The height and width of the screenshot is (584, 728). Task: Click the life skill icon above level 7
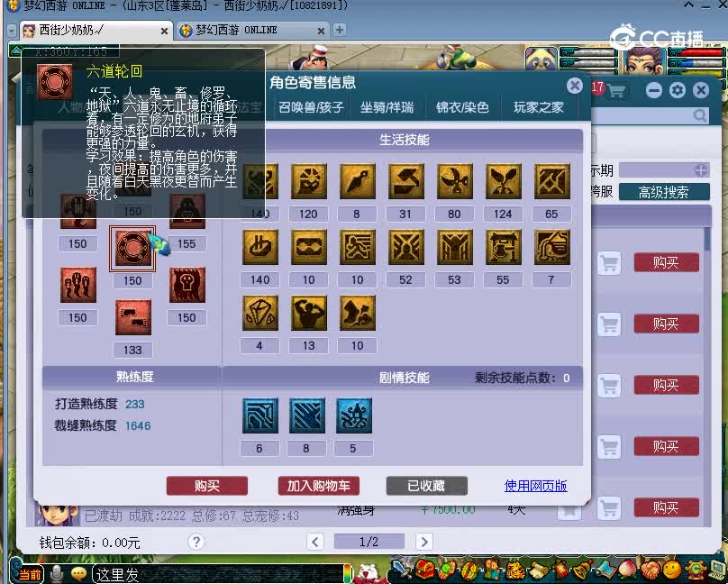click(x=551, y=248)
